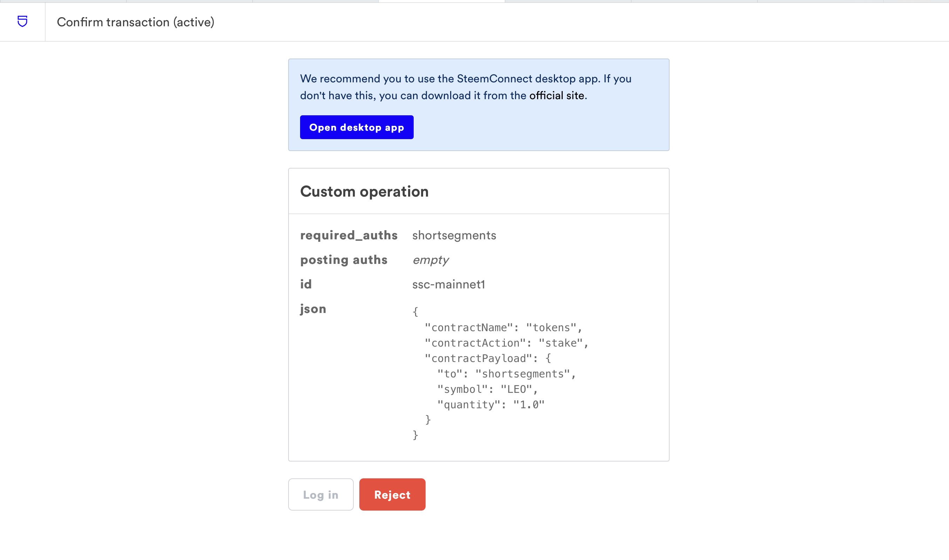The image size is (949, 560).
Task: Select the "contractName": "tokens" line
Action: tap(503, 327)
